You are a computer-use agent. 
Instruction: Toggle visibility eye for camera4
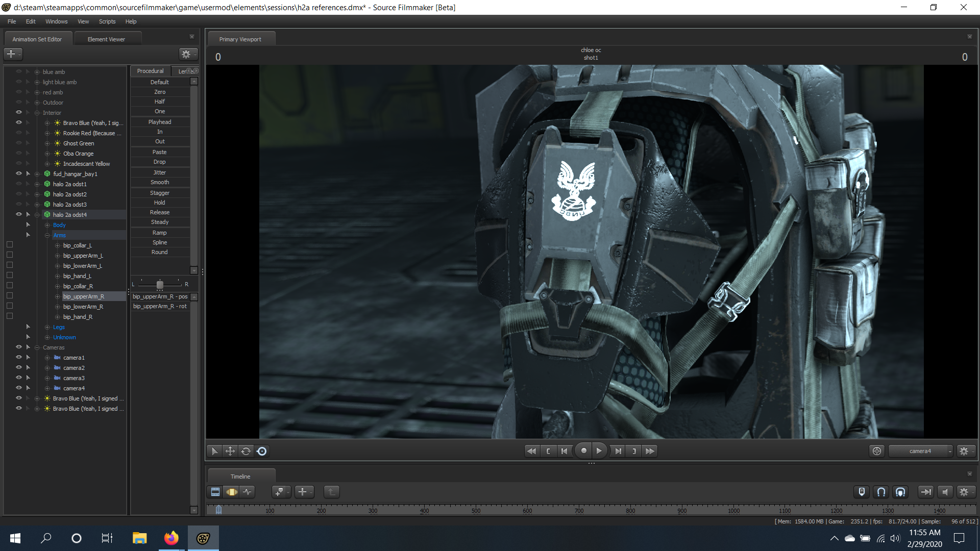click(19, 388)
